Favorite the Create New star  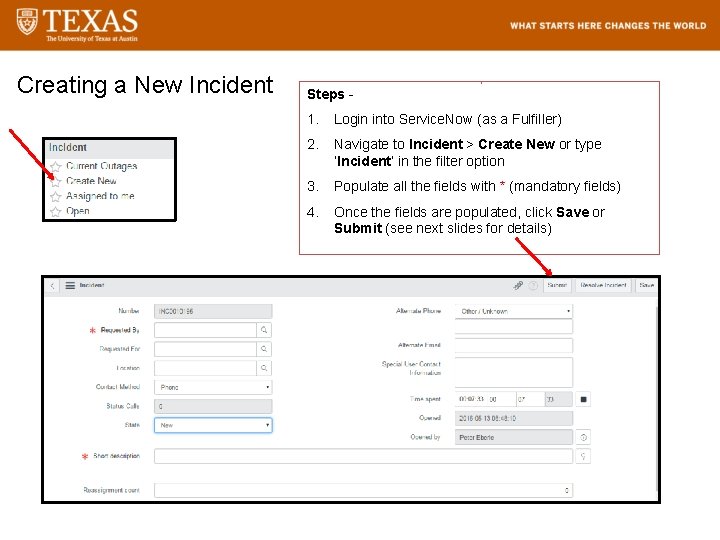coord(56,181)
